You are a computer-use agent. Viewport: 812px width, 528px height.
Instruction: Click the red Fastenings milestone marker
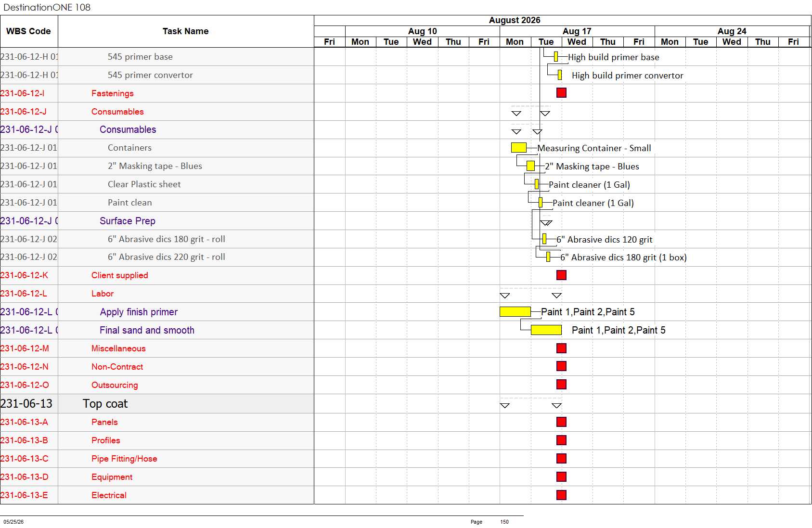pyautogui.click(x=561, y=92)
